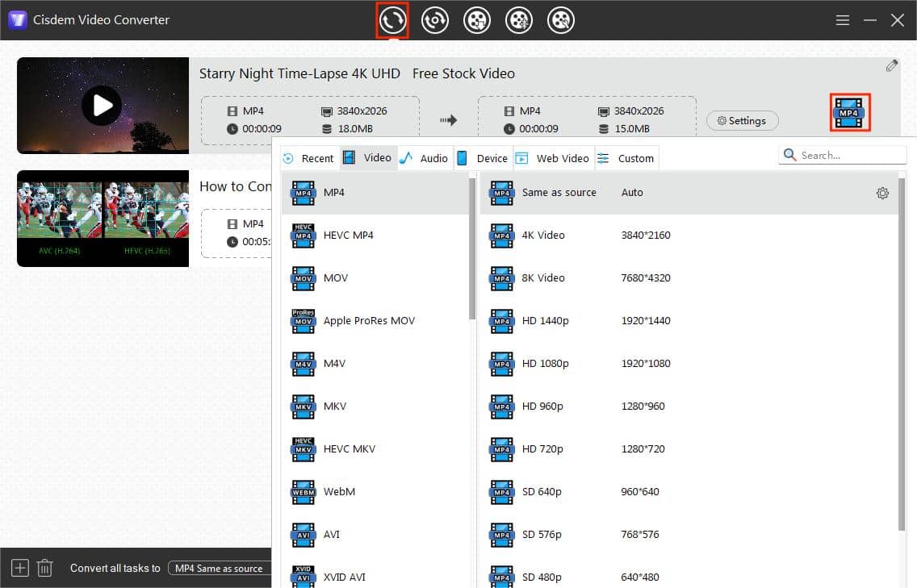Click the trash delete icon at bottom left
917x588 pixels.
coord(44,568)
